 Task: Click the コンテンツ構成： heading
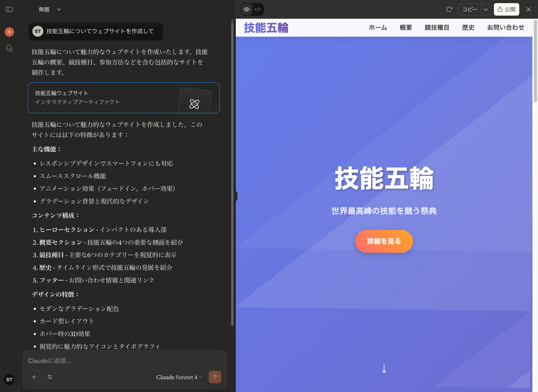click(56, 216)
